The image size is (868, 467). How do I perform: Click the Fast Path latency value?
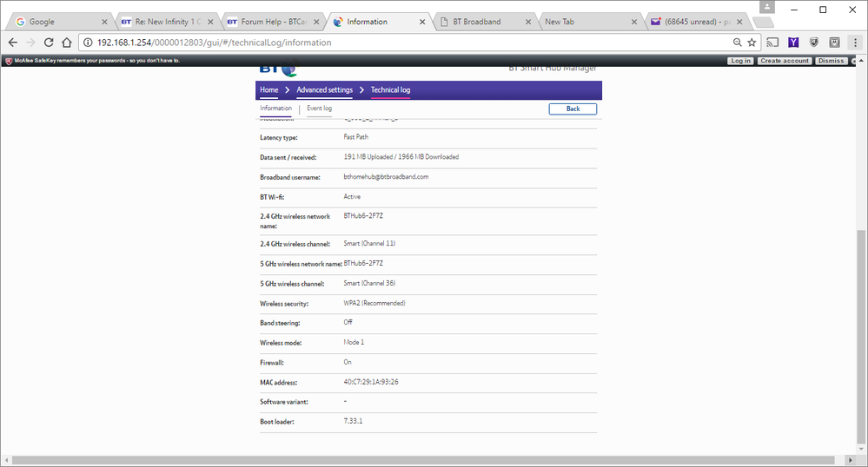tap(356, 137)
